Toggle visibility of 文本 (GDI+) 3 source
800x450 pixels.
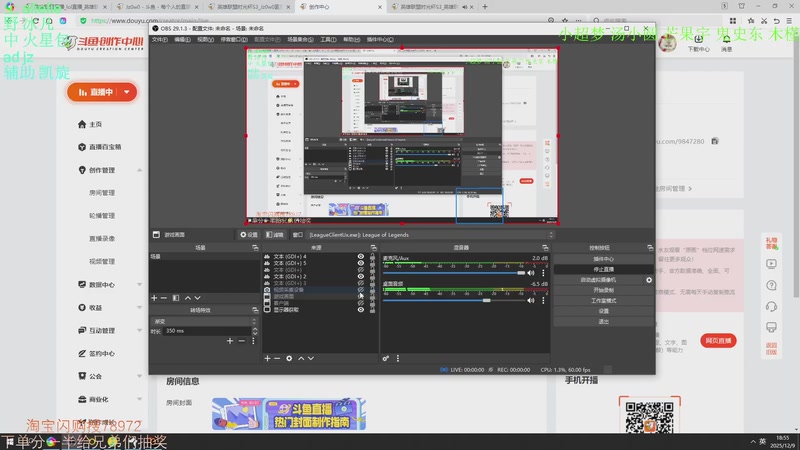[x=361, y=283]
